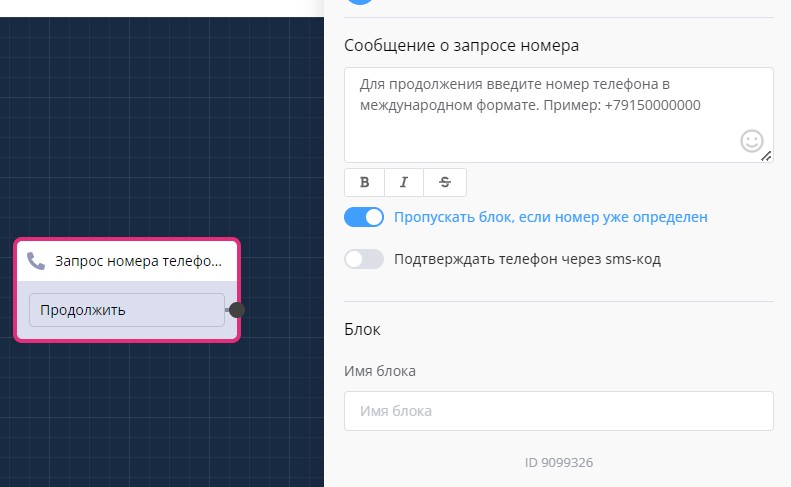Open the emoji picker in message field
Screen dimensions: 791x487
[751, 141]
